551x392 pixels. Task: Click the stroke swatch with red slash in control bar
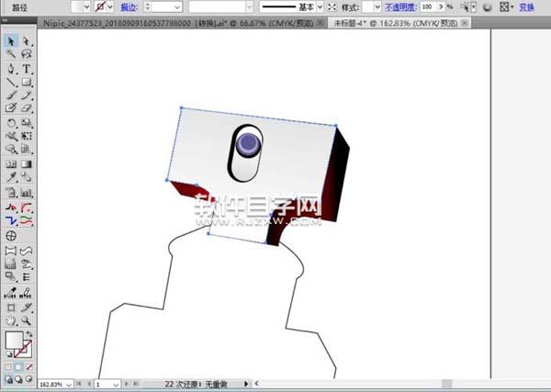(101, 6)
